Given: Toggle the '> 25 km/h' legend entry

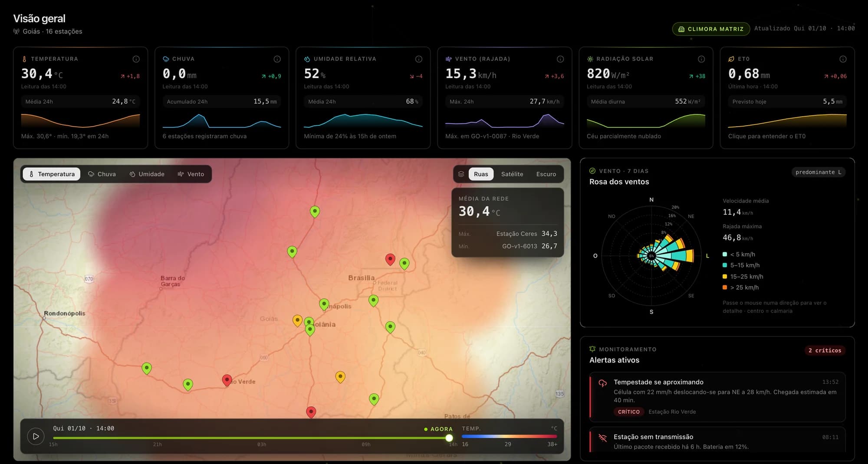Looking at the screenshot, I should (x=741, y=288).
